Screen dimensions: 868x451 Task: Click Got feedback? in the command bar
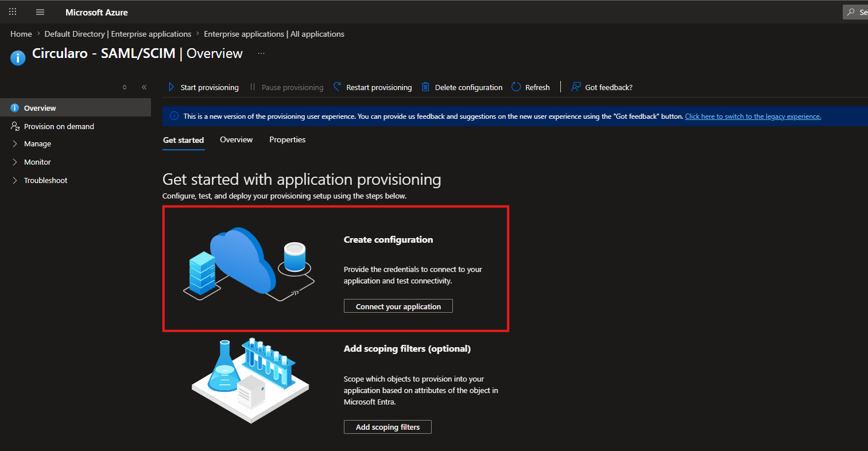click(602, 87)
